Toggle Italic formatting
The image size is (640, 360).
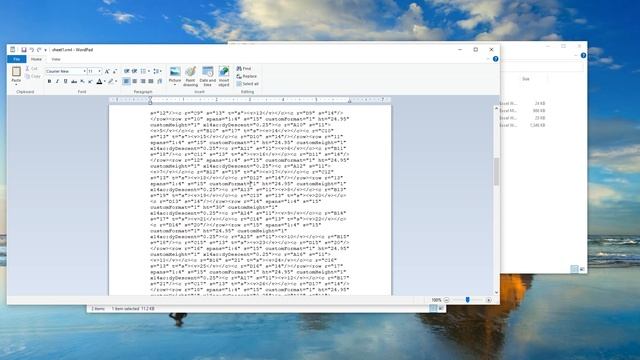[58, 81]
